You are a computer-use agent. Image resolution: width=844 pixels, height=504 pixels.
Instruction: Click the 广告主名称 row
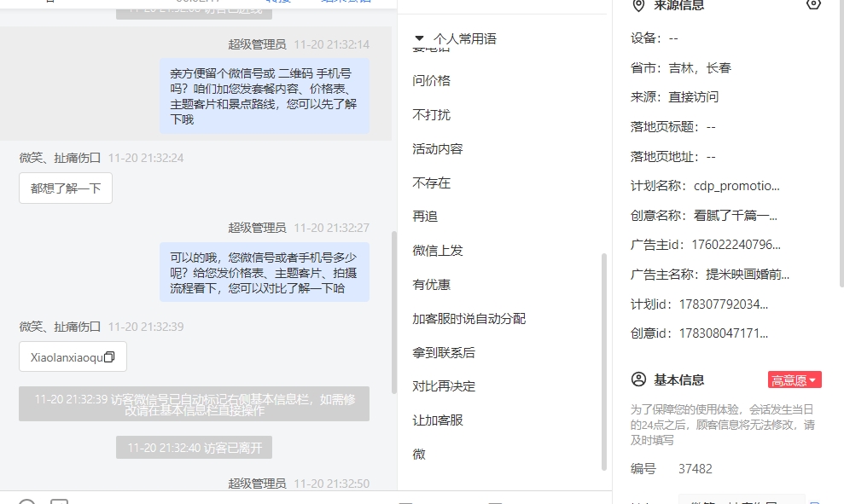[710, 275]
